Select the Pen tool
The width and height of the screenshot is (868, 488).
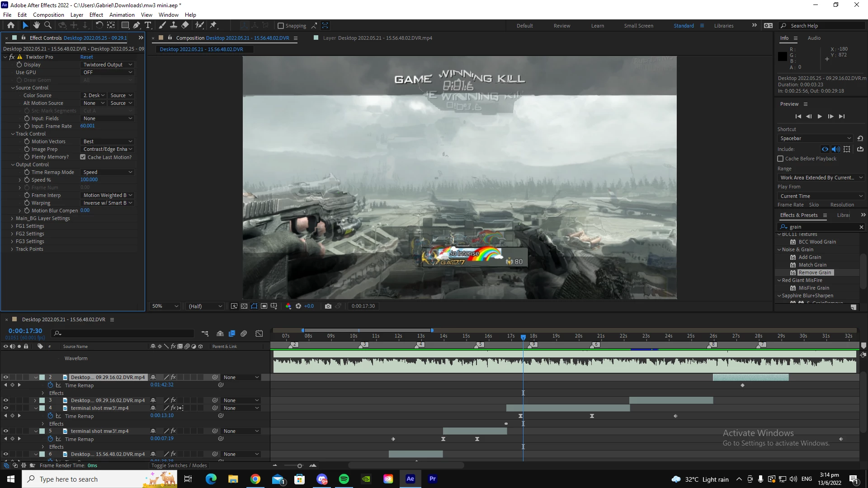137,25
